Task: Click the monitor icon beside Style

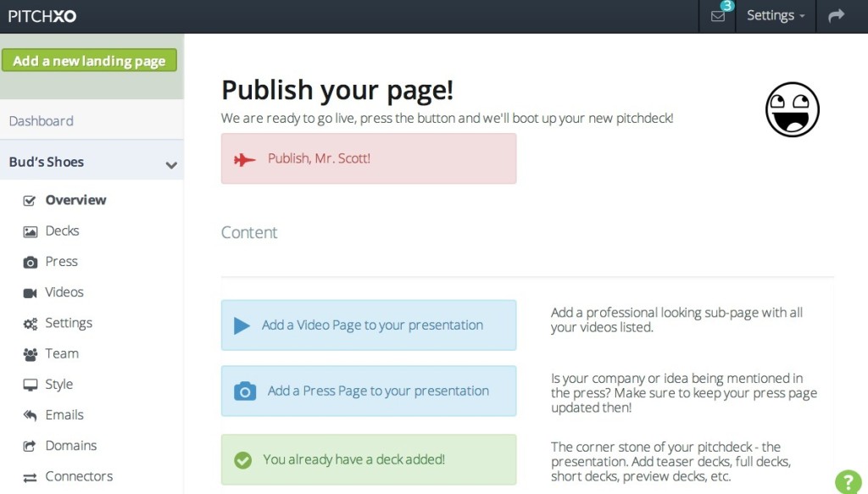Action: [30, 385]
